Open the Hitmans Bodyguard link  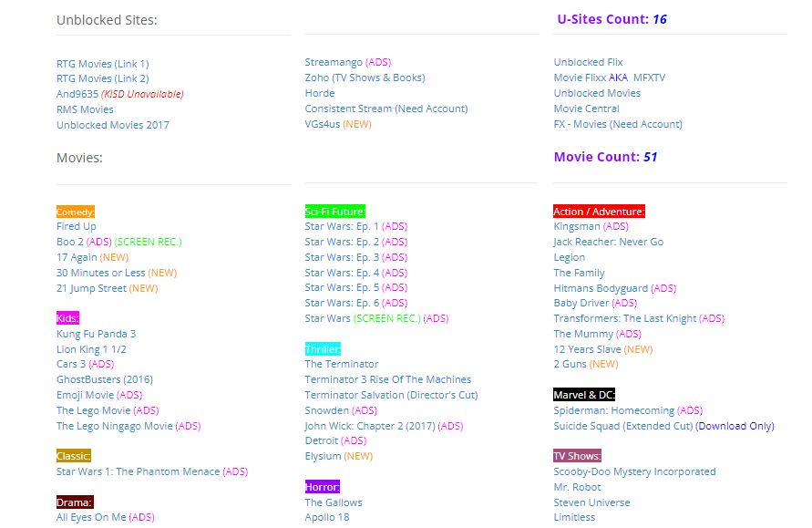pyautogui.click(x=601, y=288)
